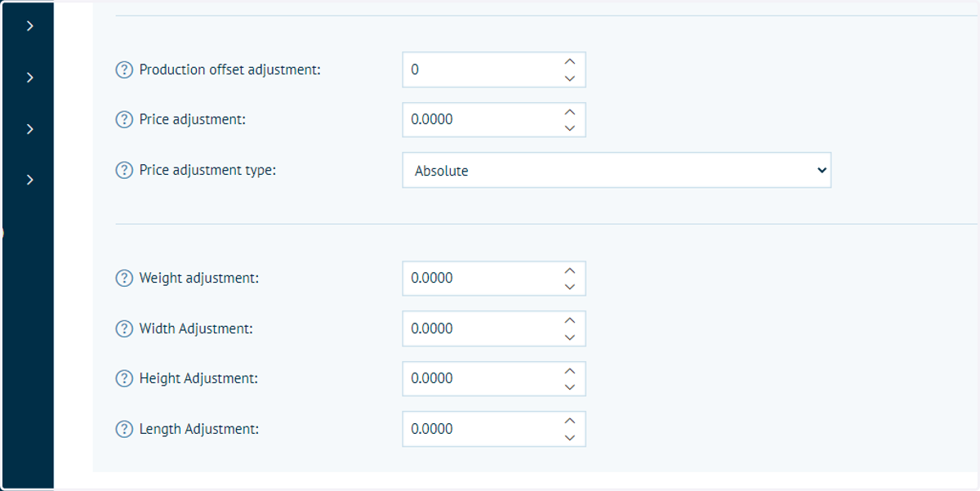Increase Production offset adjustment value
The width and height of the screenshot is (980, 491).
(x=570, y=61)
